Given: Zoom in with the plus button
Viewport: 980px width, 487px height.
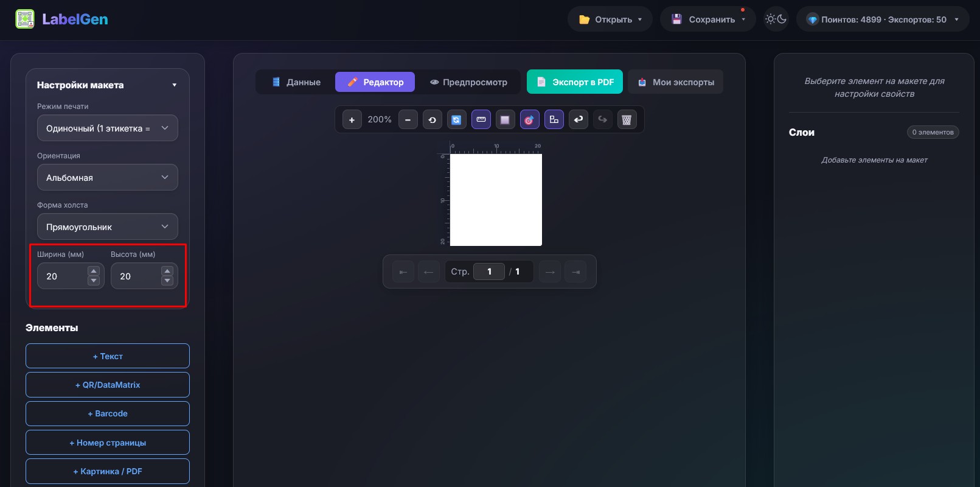Looking at the screenshot, I should (x=352, y=120).
